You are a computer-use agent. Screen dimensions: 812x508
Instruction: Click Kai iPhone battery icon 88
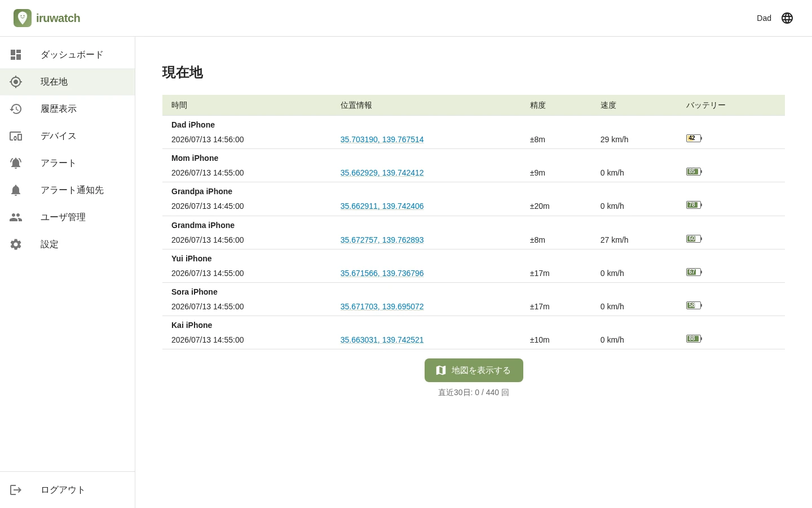[694, 339]
